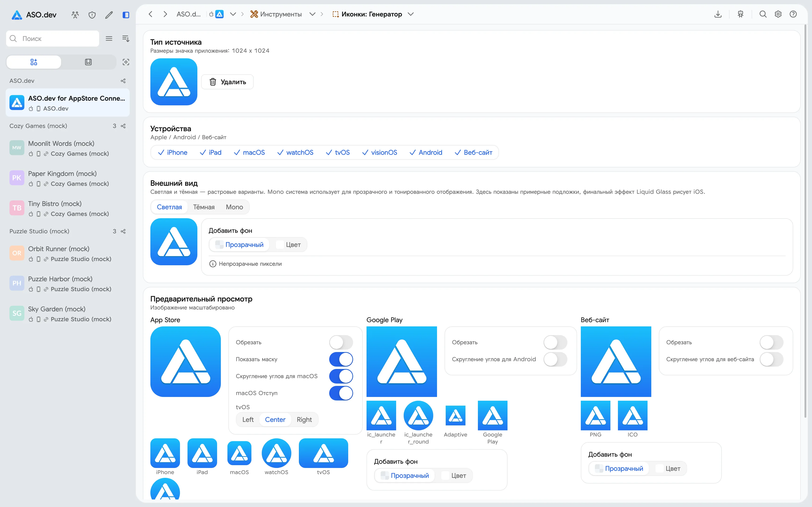
Task: Choose Цвет background in Внешний вид section
Action: 289,245
